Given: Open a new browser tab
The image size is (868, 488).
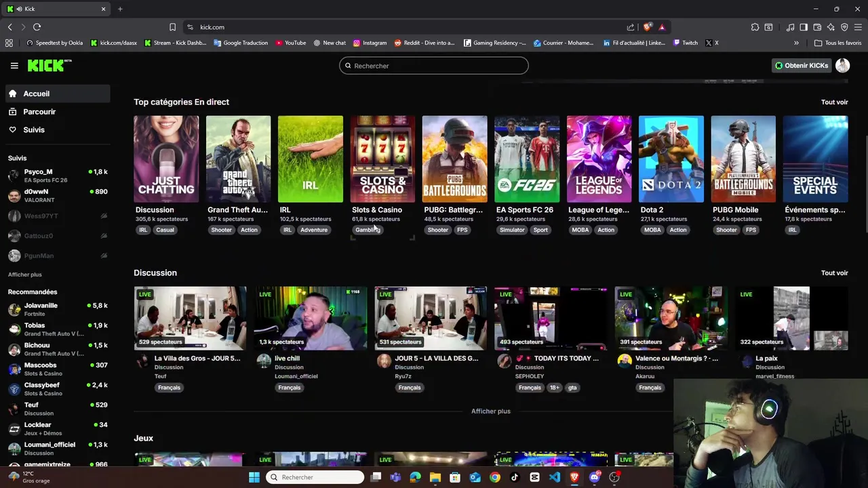Looking at the screenshot, I should (x=120, y=9).
